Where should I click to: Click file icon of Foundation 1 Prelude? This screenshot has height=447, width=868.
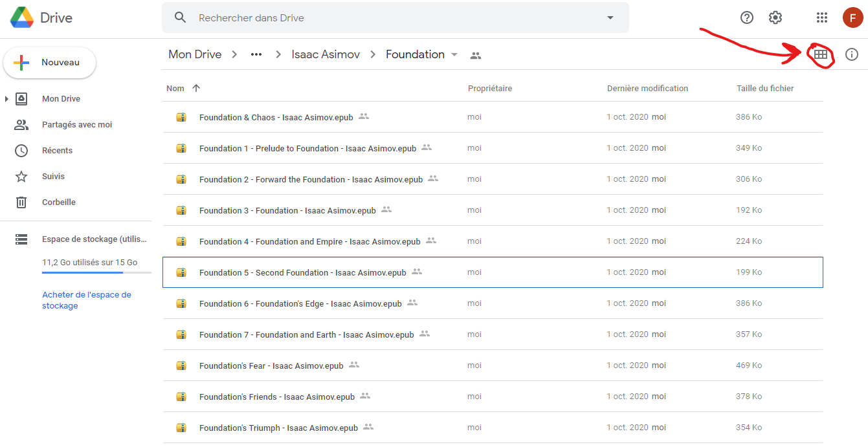point(181,148)
